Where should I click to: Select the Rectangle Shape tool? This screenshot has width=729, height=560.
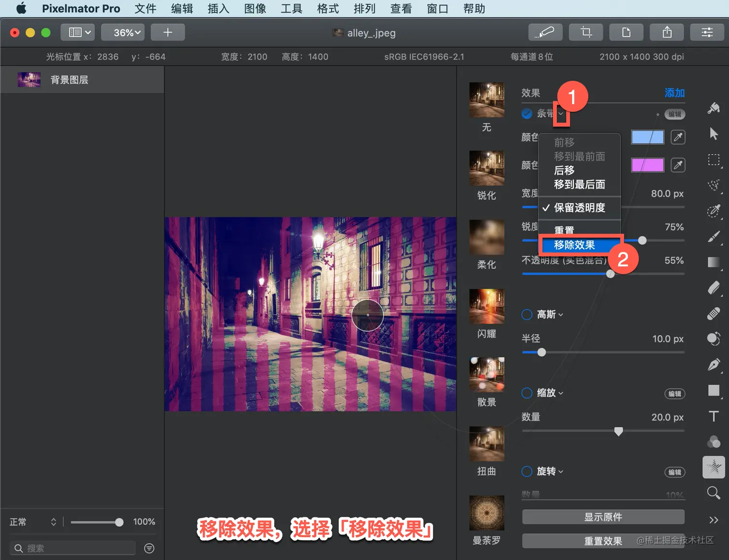click(x=714, y=390)
